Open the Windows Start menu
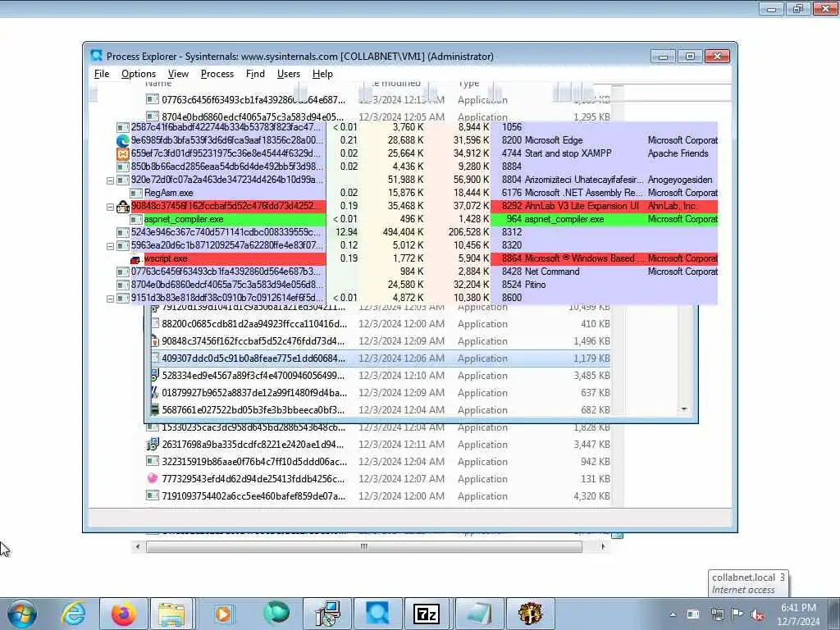This screenshot has width=840, height=630. (x=22, y=614)
